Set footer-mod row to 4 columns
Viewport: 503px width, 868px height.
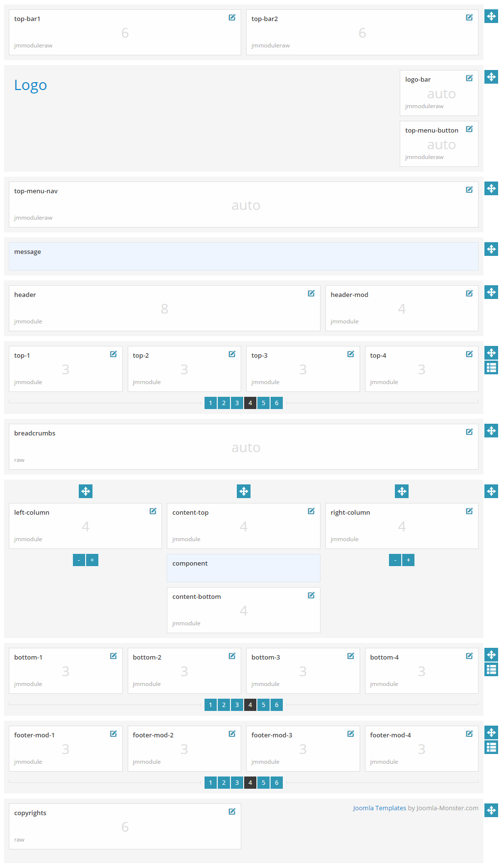pyautogui.click(x=250, y=783)
